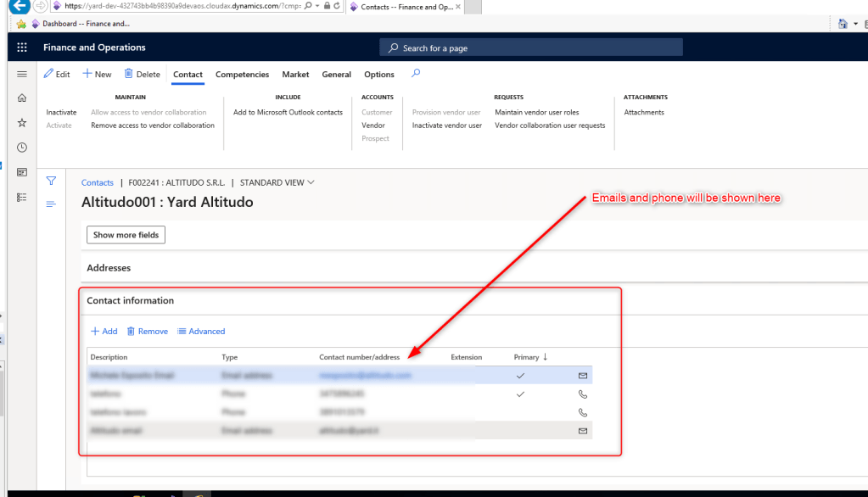Open Recent clock icon in sidebar

pos(22,148)
